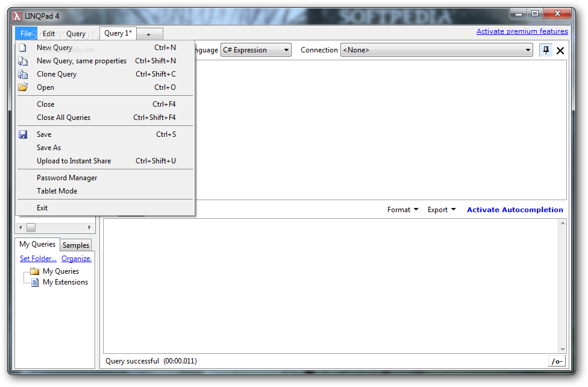The image size is (588, 387).
Task: Click the Set Folder... link
Action: (38, 258)
